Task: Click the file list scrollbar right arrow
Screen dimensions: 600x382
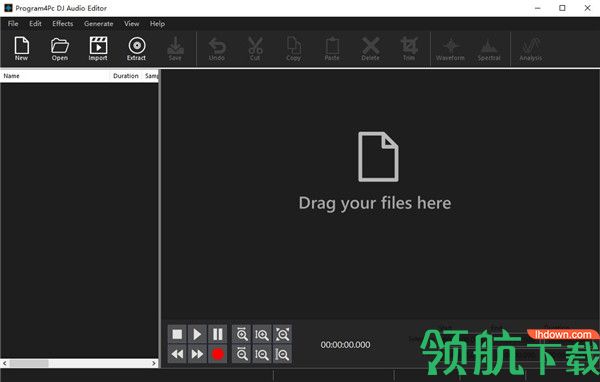Action: 154,363
